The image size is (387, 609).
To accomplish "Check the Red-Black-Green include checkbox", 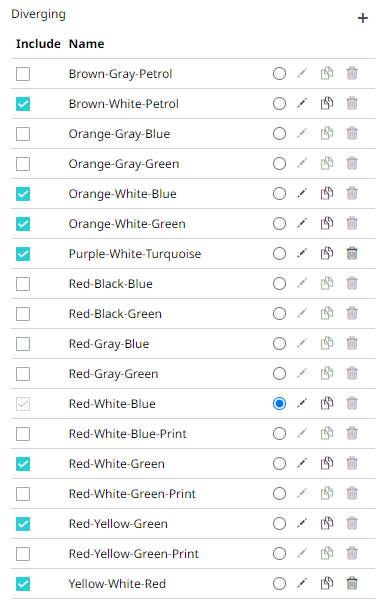I will pyautogui.click(x=23, y=314).
